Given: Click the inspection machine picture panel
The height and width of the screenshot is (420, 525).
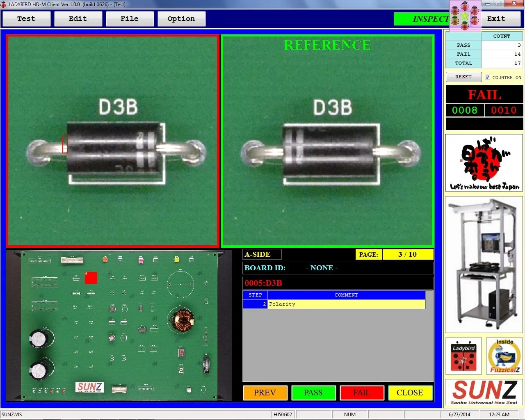Looking at the screenshot, I should click(x=484, y=264).
